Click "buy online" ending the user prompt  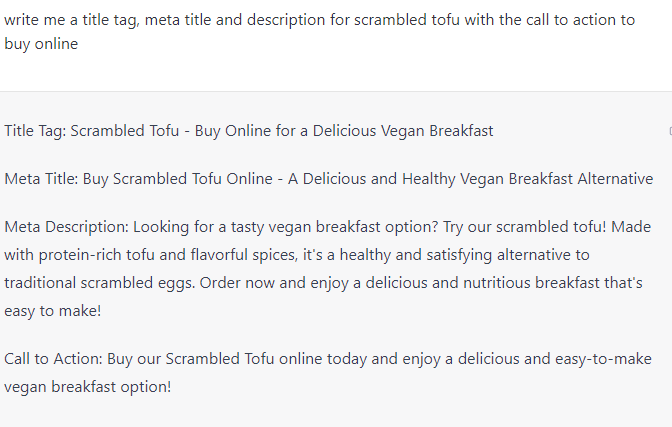(41, 44)
